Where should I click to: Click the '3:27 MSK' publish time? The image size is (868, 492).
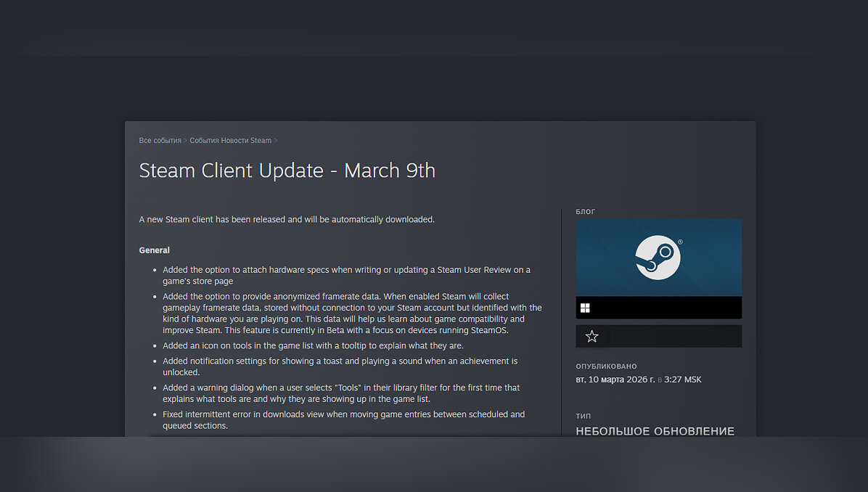682,380
